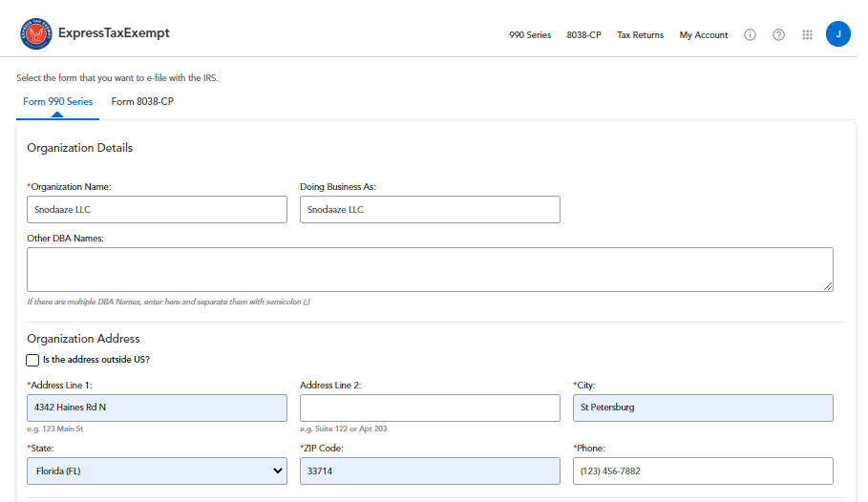Click the ZIP Code field
Screen dimensions: 868x502
click(x=430, y=471)
